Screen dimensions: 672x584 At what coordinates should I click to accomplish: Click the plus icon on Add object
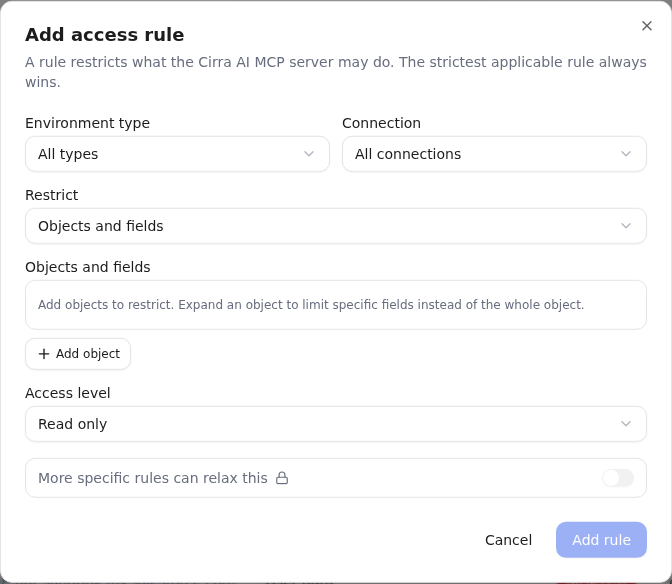(x=44, y=354)
